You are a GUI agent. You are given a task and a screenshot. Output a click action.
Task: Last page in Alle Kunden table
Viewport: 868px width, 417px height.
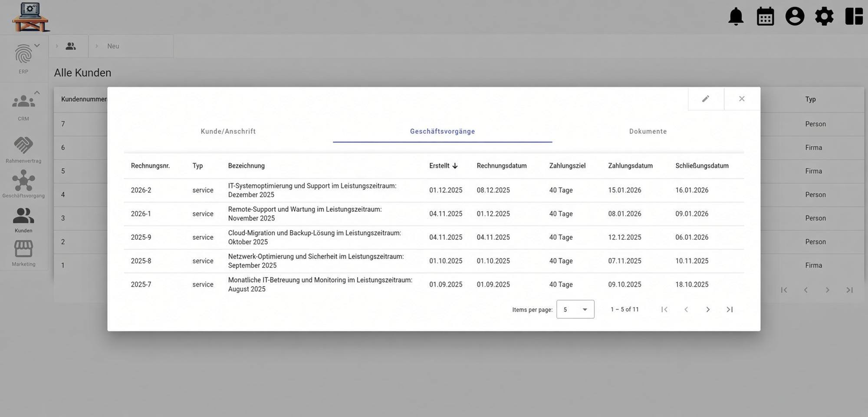tap(849, 290)
